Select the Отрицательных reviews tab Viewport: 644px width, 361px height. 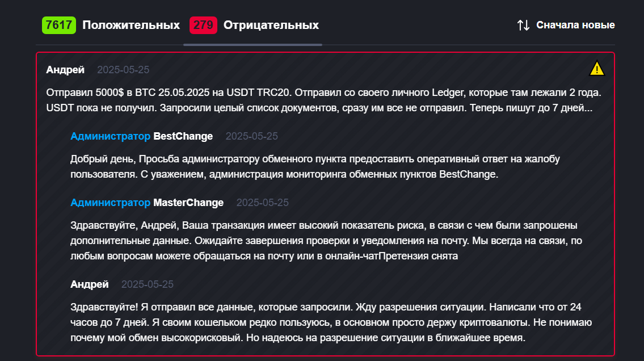[x=271, y=25]
